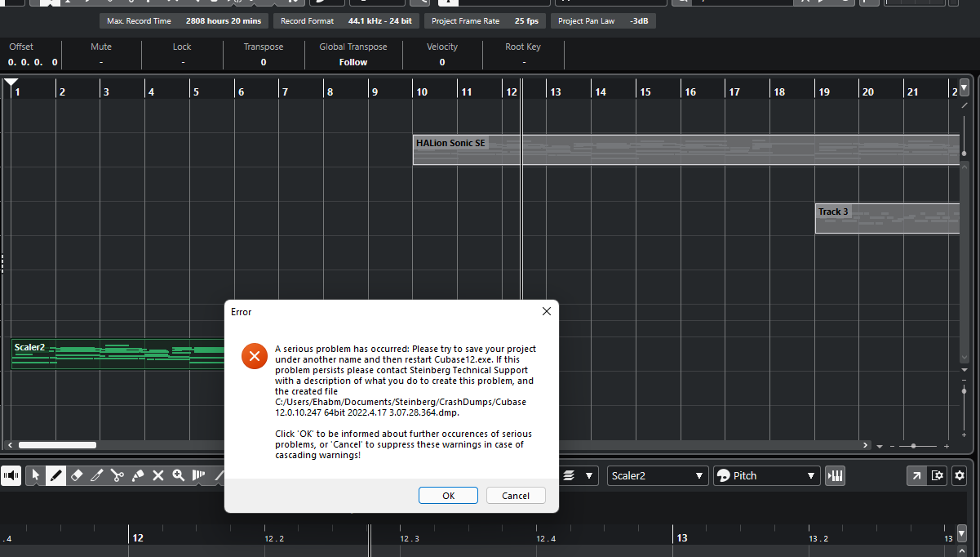
Task: Select the green Scaler2 MIDI part
Action: (118, 354)
